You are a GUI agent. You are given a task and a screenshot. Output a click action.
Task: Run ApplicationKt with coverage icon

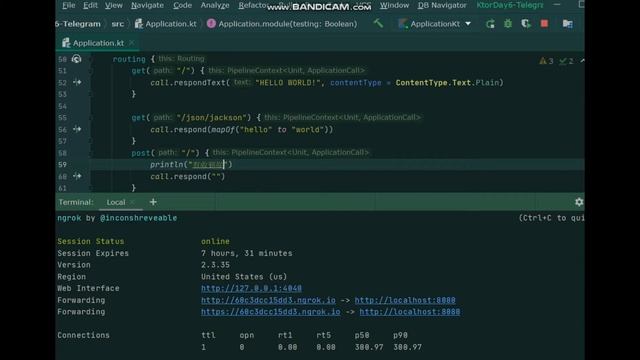(x=526, y=24)
